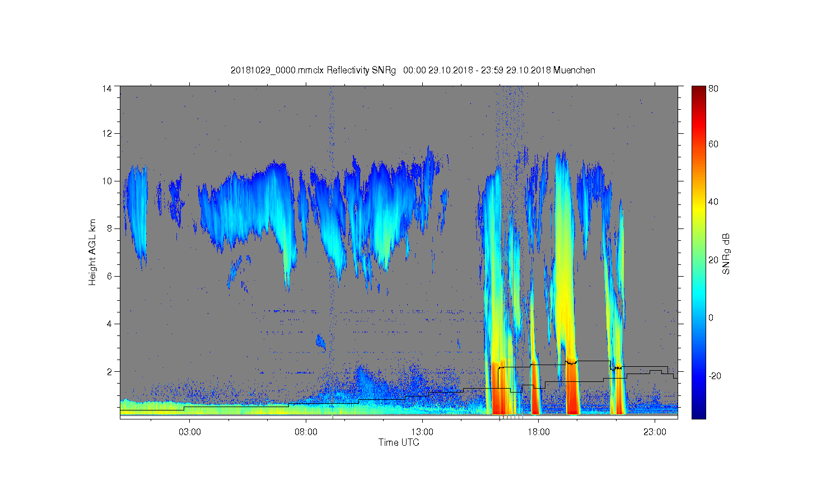Click the 23:00 time tick label
Screen dimensions: 840x504
pyautogui.click(x=655, y=432)
